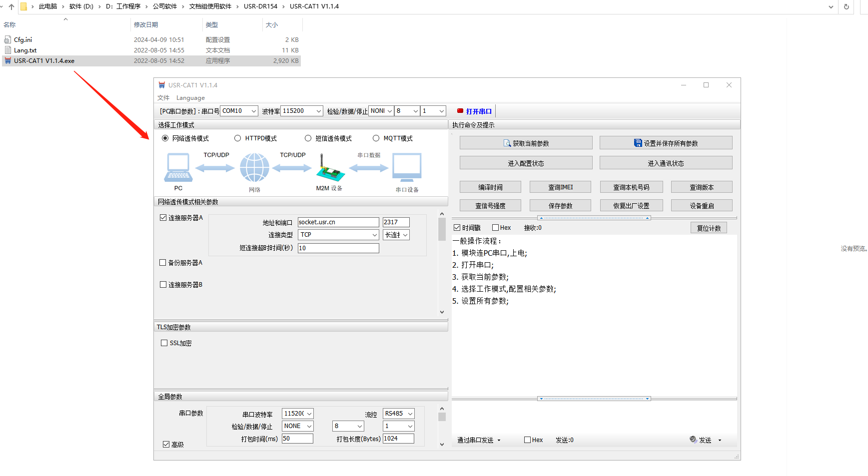The image size is (868, 476).
Task: Click the refresh icon in Explorer address bar
Action: 846,7
